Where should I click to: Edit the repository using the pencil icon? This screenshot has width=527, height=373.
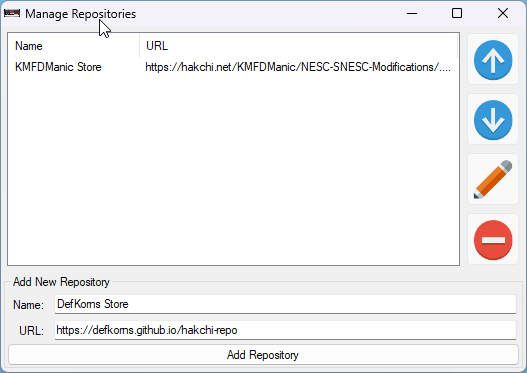pos(493,179)
